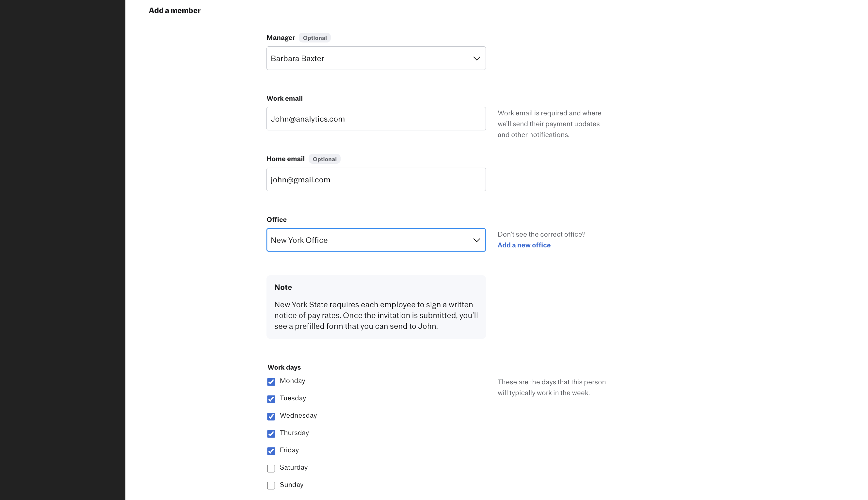Screen dimensions: 868x500
Task: Uncheck the Monday work day checkbox
Action: (271, 382)
